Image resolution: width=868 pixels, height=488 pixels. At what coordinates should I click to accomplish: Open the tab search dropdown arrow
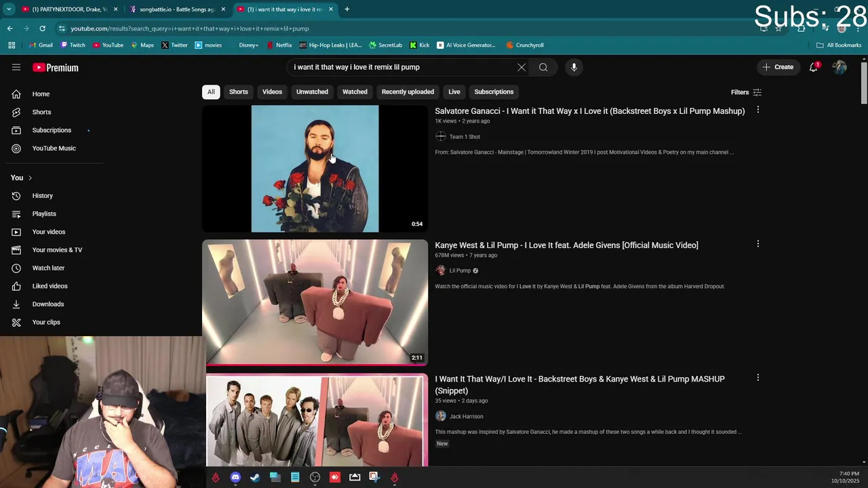9,9
